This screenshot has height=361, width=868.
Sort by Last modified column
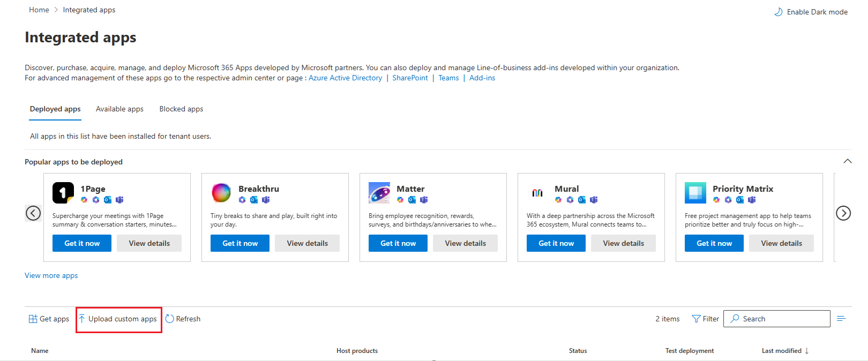click(785, 351)
